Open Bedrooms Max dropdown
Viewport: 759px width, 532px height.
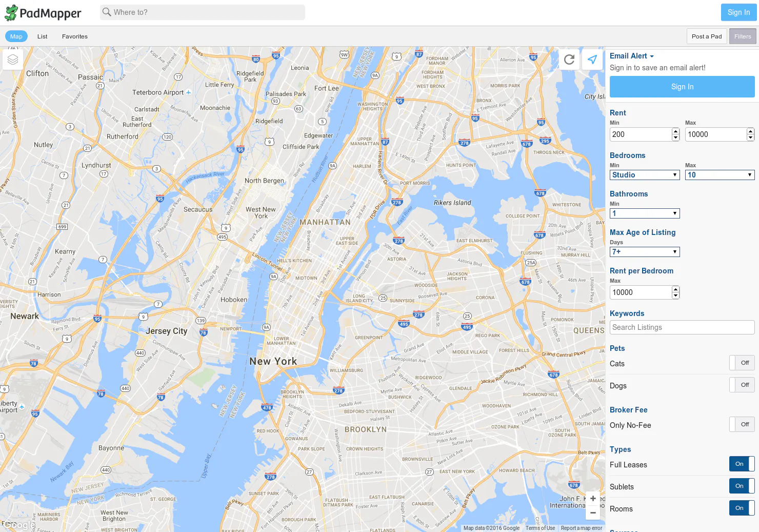click(x=720, y=175)
